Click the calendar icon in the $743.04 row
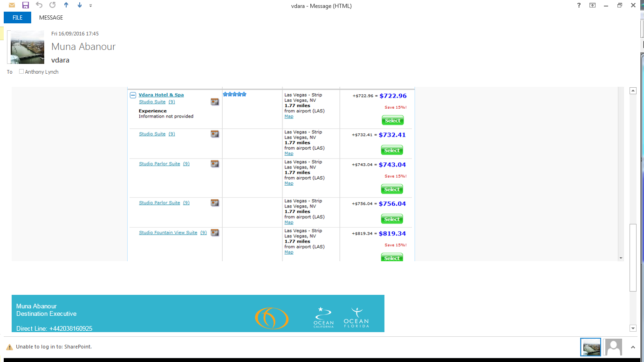The height and width of the screenshot is (362, 644). (x=215, y=164)
